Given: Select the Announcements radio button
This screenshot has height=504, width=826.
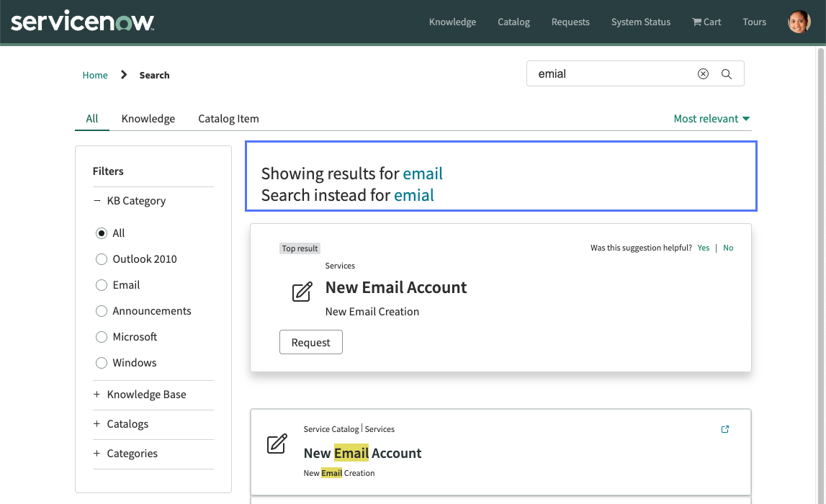Looking at the screenshot, I should [101, 311].
